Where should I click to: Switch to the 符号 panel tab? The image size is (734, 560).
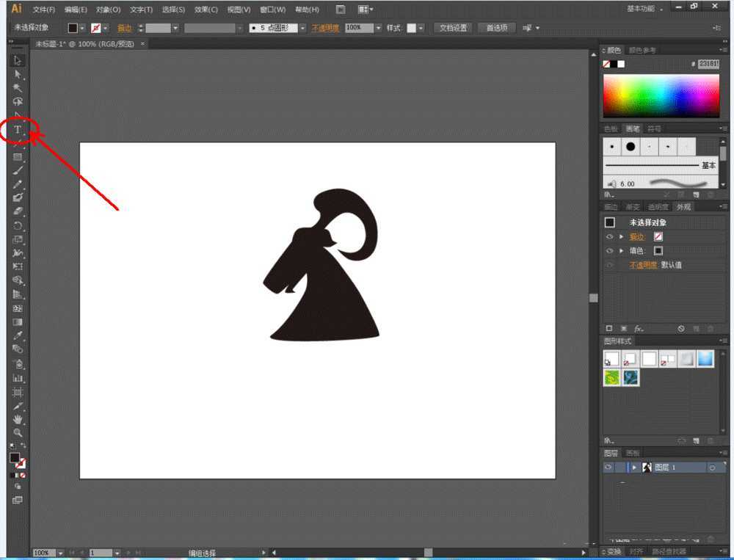[x=654, y=128]
